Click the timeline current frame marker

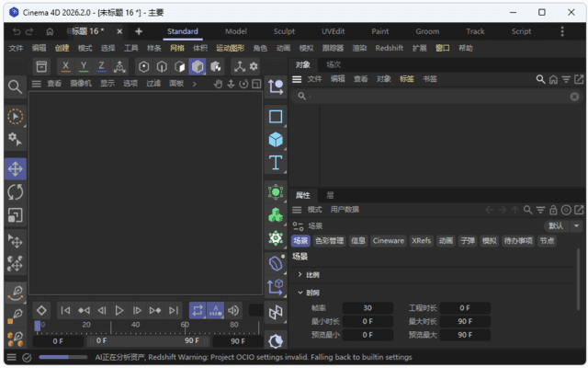click(x=38, y=326)
